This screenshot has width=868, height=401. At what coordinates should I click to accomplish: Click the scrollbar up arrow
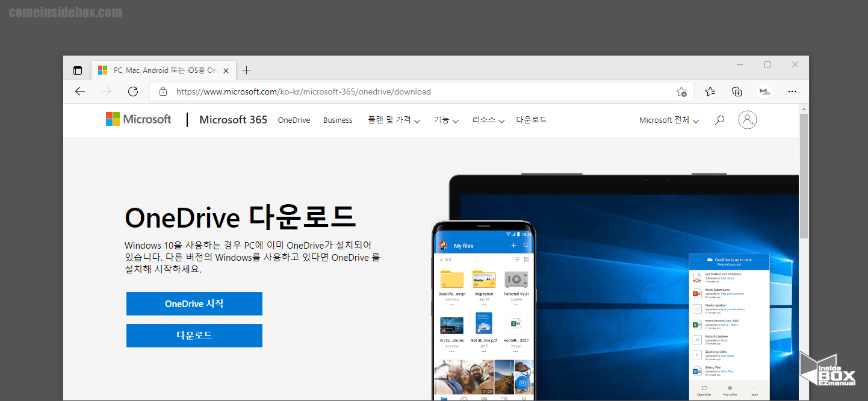pyautogui.click(x=804, y=108)
